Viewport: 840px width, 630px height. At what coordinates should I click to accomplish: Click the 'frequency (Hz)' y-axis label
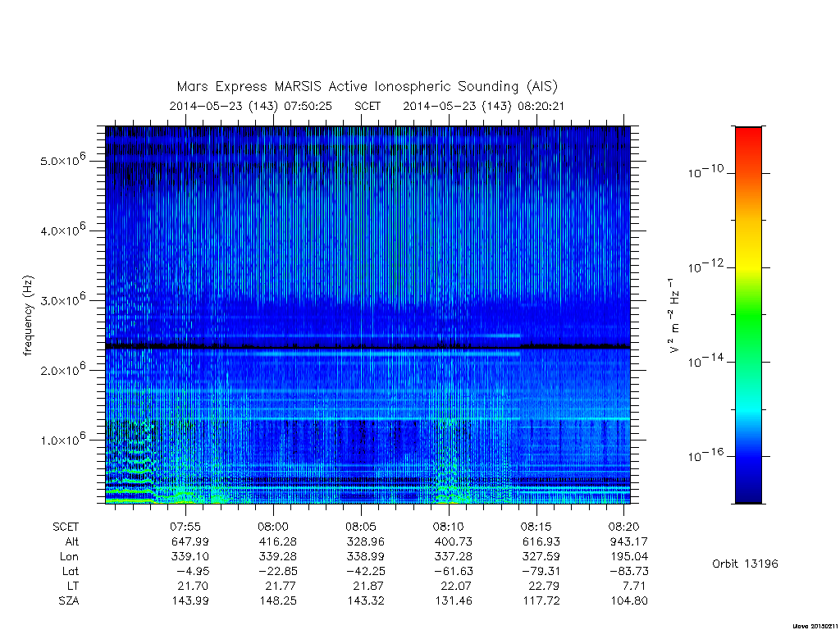click(28, 315)
